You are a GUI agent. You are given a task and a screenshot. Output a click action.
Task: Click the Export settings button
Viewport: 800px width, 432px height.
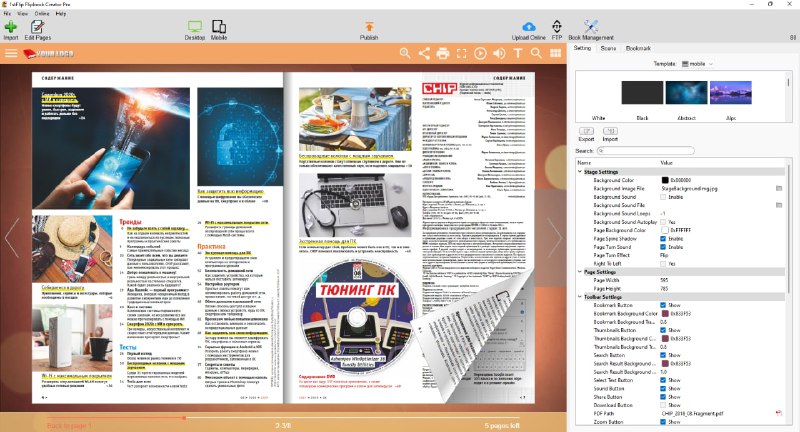click(586, 135)
